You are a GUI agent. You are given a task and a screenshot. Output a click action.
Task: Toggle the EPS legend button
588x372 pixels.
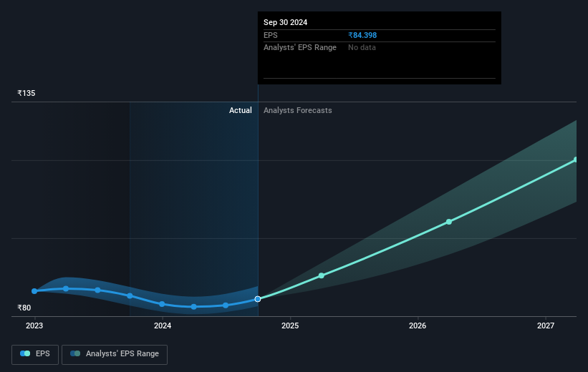[x=35, y=354]
